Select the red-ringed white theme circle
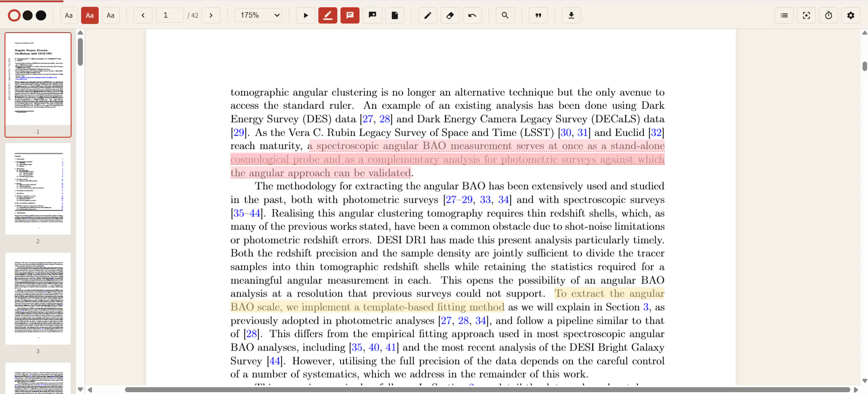Image resolution: width=868 pixels, height=394 pixels. click(x=14, y=15)
